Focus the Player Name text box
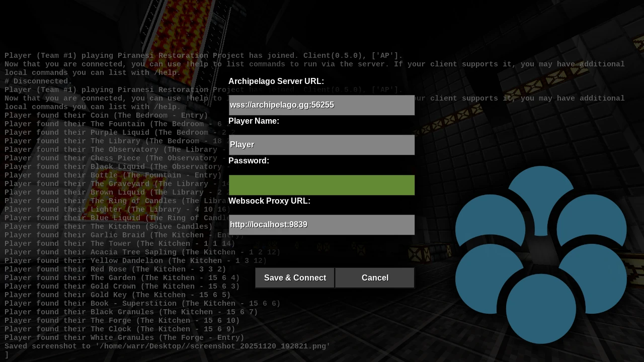644x362 pixels. click(x=321, y=145)
